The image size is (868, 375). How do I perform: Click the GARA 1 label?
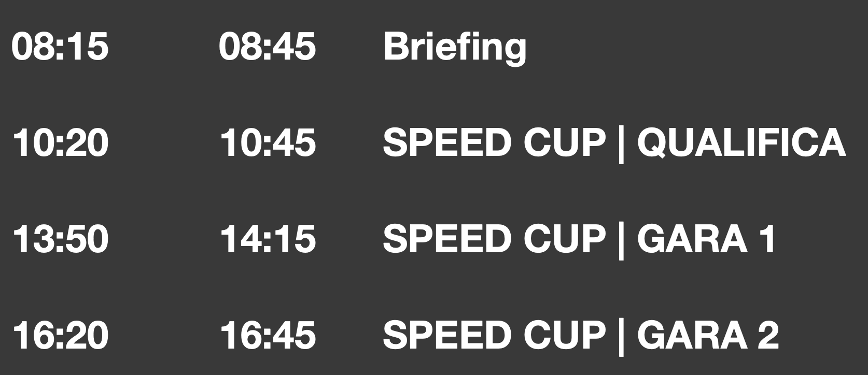pyautogui.click(x=707, y=239)
